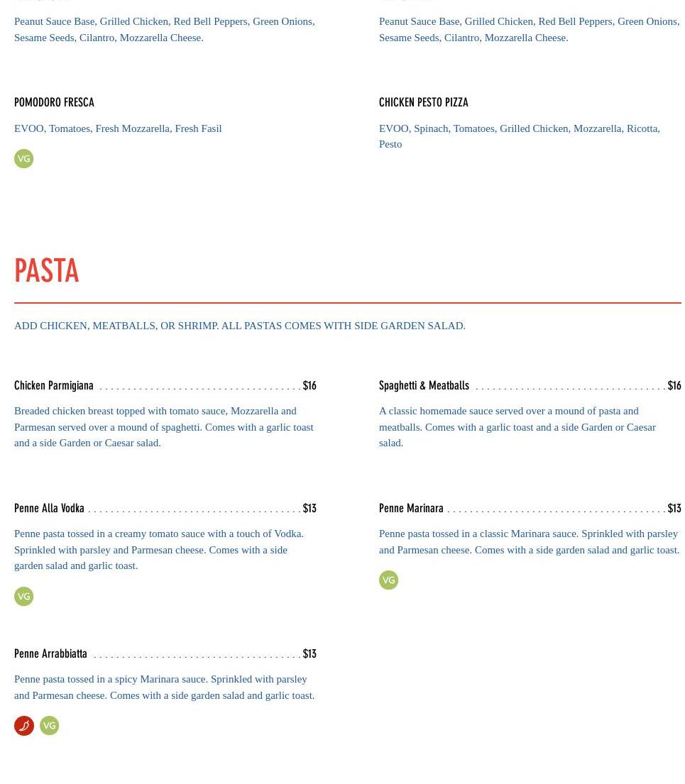
Task: Click the Chicken Pesto Pizza ingredients description
Action: click(519, 136)
